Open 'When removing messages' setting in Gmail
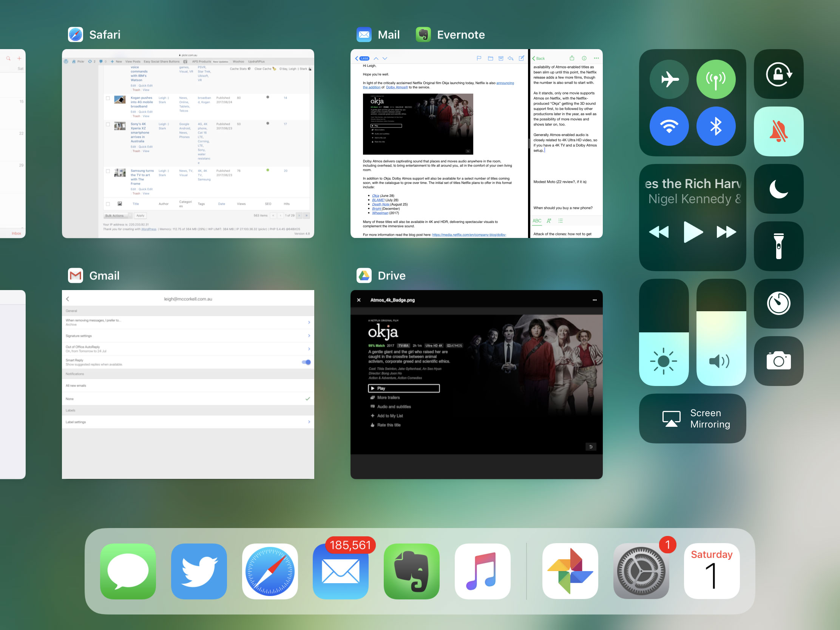Viewport: 840px width, 630px height. point(188,323)
